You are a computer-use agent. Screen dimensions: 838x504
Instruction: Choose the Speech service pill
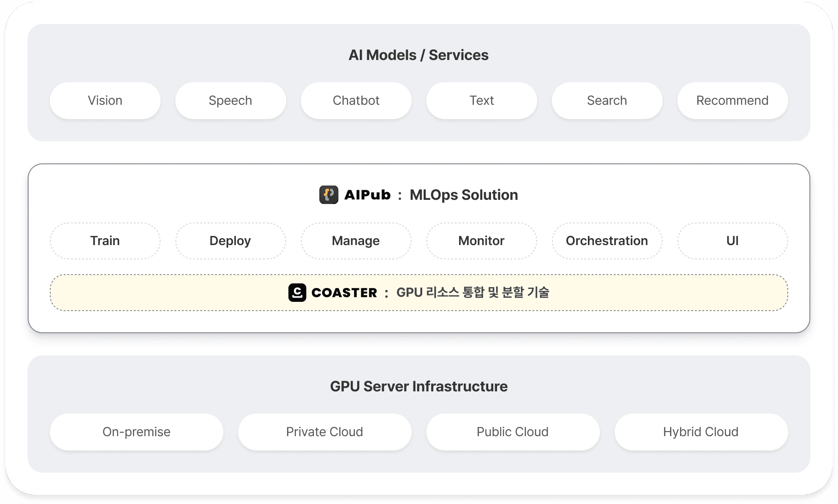[230, 101]
